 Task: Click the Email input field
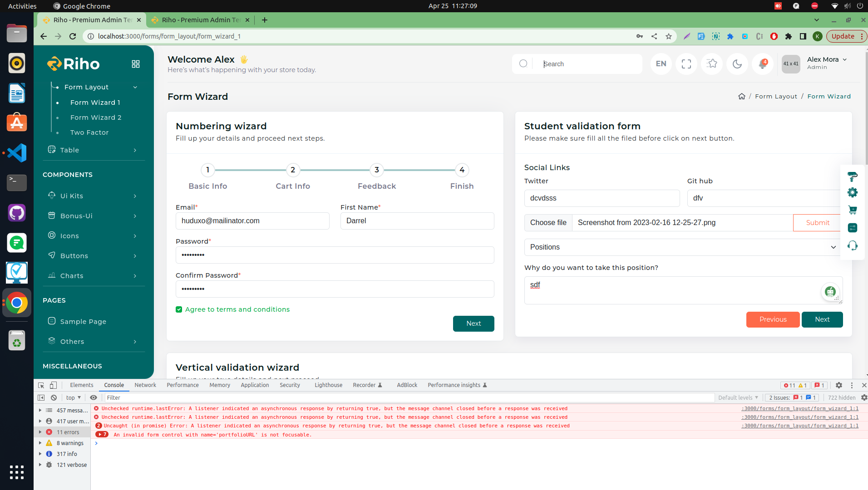point(252,221)
